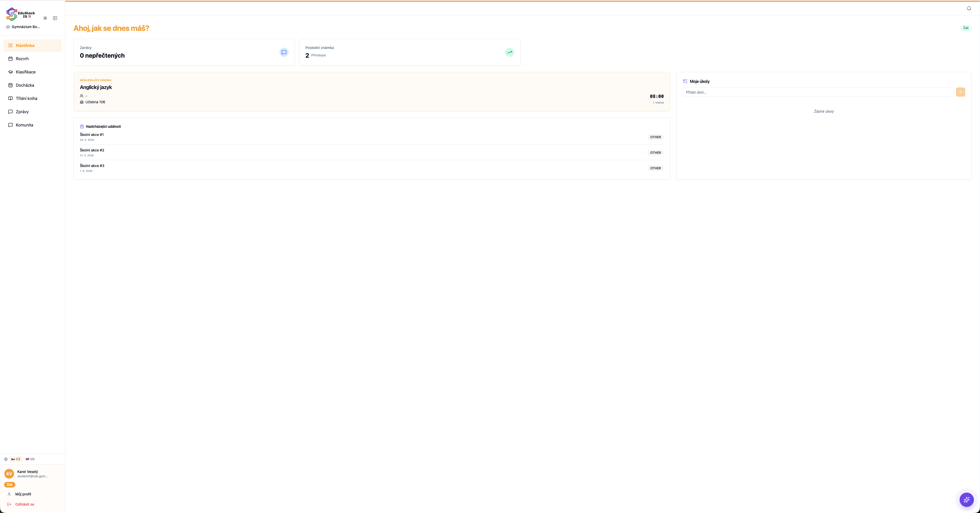
Task: Click the Moje úkoly checklist icon
Action: point(685,81)
